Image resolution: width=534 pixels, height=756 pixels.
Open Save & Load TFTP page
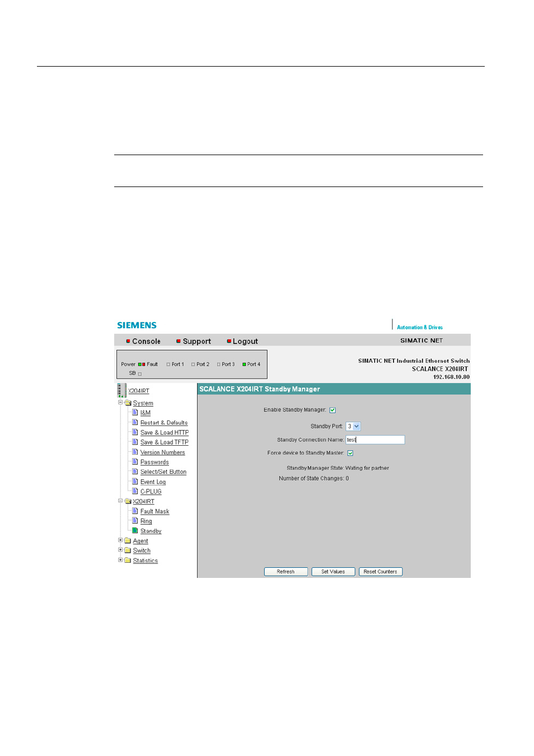pyautogui.click(x=165, y=442)
